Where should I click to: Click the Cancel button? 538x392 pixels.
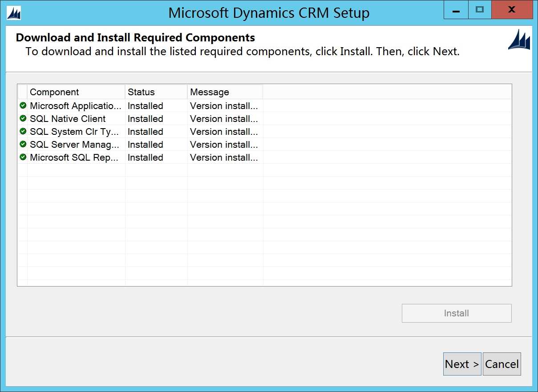[502, 364]
